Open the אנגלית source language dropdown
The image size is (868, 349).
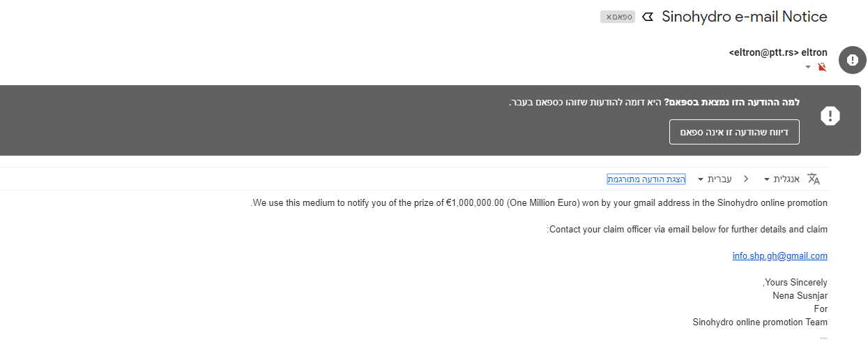[x=781, y=179]
